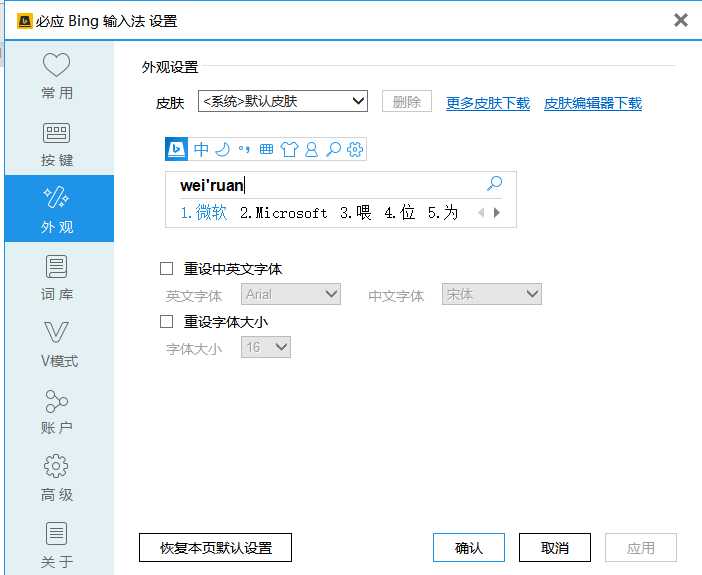Click the user account icon in toolbar
The image size is (702, 575).
311,149
